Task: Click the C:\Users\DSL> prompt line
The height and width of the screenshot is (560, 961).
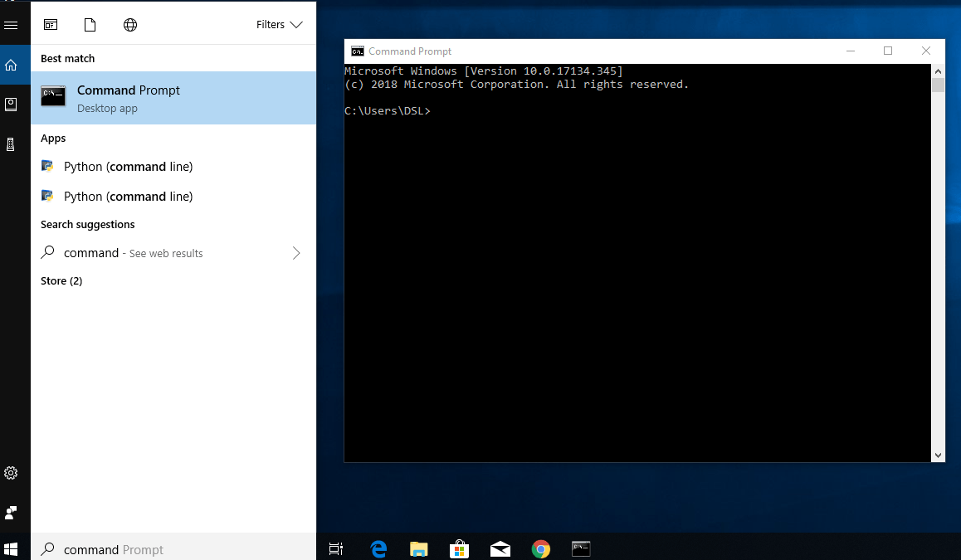Action: (388, 111)
